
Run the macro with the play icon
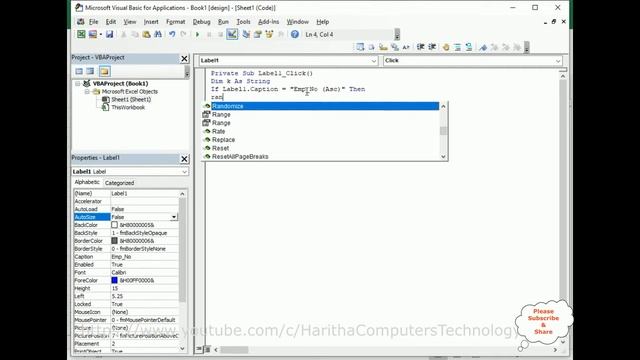[x=198, y=34]
